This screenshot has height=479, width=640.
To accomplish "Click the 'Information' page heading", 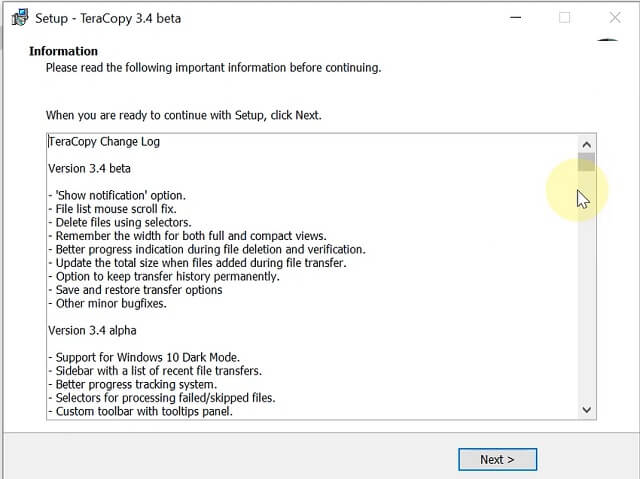I will (63, 51).
